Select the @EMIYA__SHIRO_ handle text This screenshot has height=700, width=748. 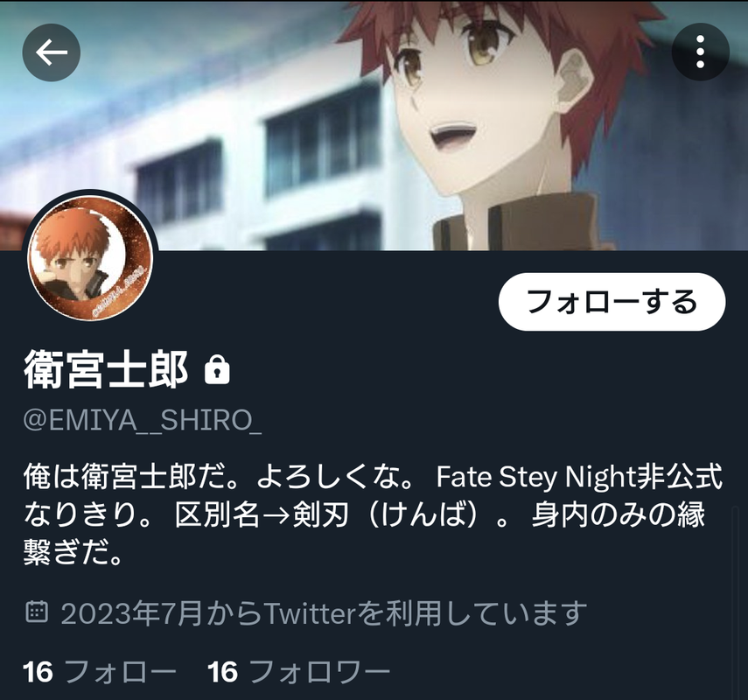click(x=142, y=420)
